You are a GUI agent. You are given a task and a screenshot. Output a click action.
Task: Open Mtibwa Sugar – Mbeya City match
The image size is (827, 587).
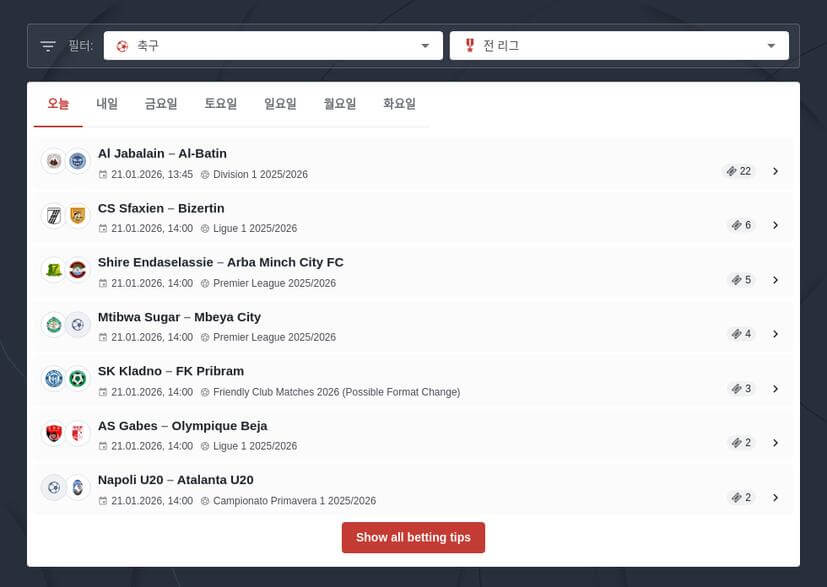(179, 317)
